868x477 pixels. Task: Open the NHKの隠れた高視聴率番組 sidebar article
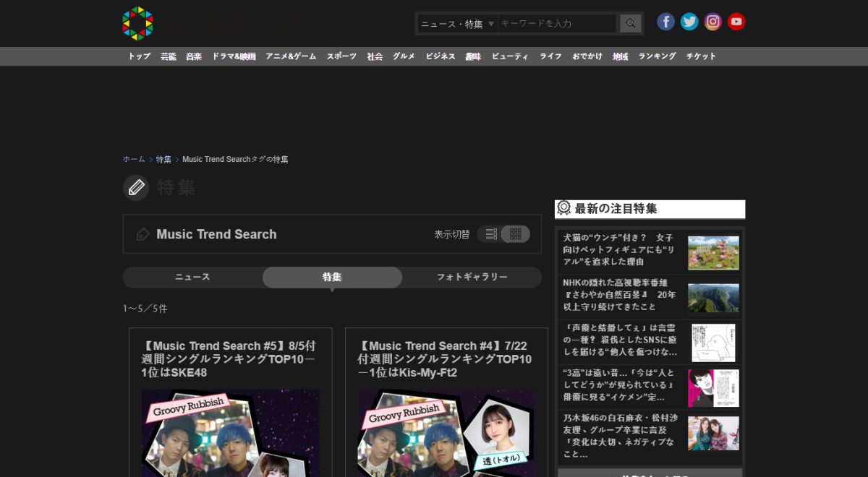pyautogui.click(x=619, y=295)
